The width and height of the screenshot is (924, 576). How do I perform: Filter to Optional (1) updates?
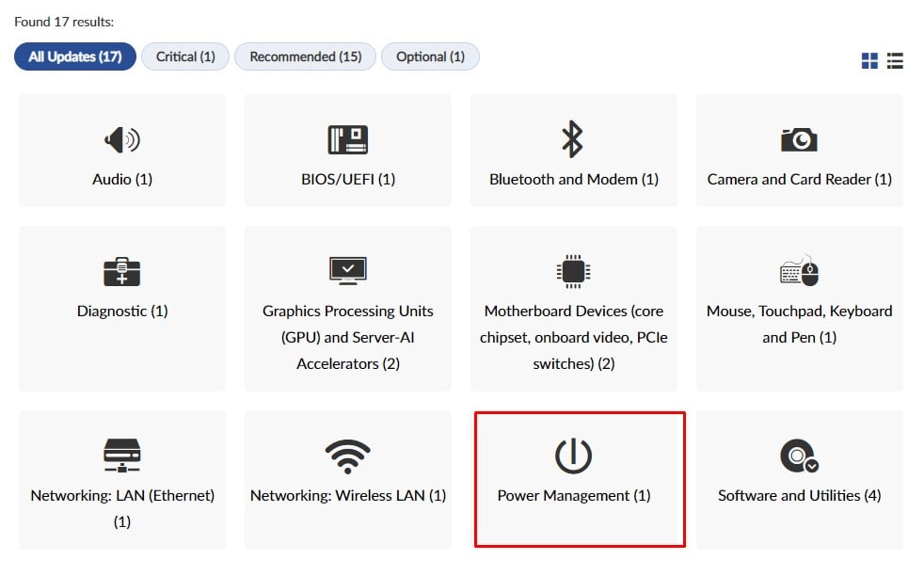point(430,56)
